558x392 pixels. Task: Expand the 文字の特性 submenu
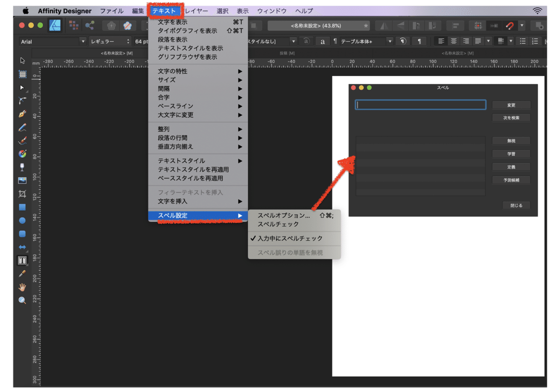(x=198, y=71)
